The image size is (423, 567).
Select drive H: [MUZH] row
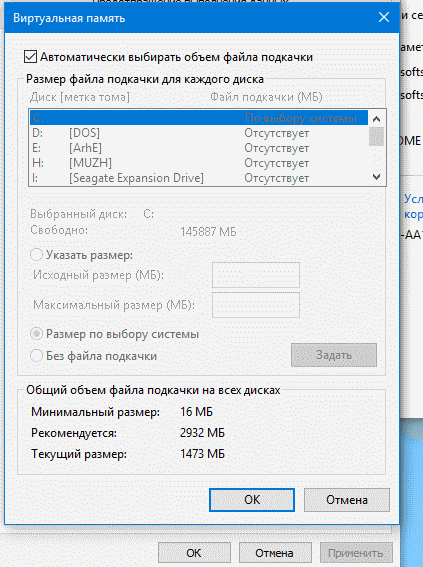point(199,163)
